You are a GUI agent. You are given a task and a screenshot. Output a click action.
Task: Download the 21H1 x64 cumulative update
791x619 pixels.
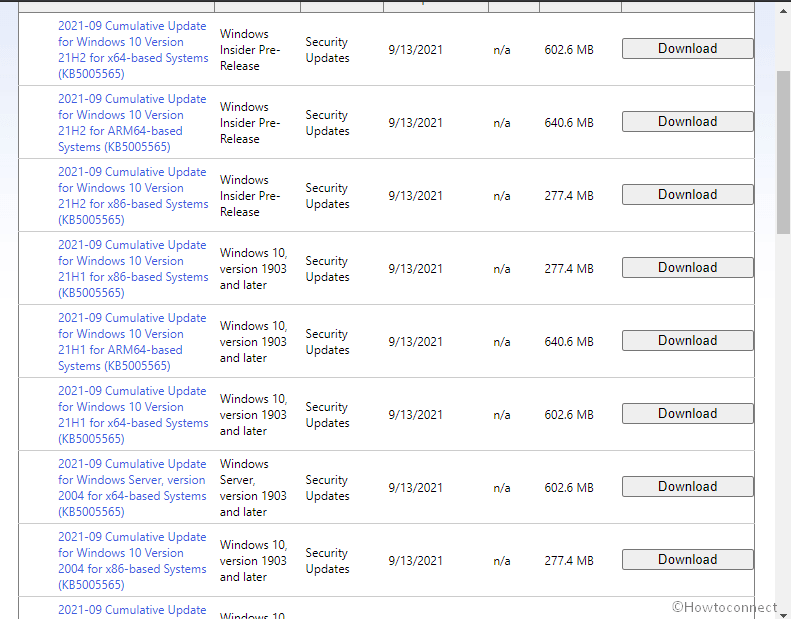(x=687, y=414)
